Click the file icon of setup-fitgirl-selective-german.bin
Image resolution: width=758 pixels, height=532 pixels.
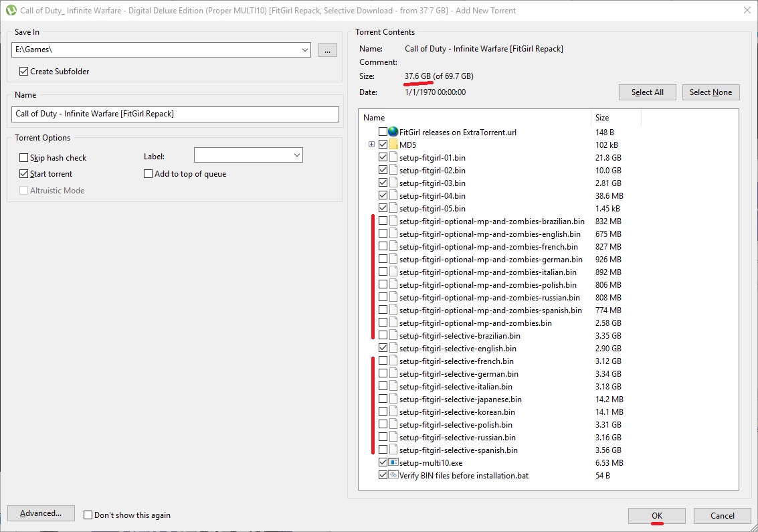coord(393,373)
